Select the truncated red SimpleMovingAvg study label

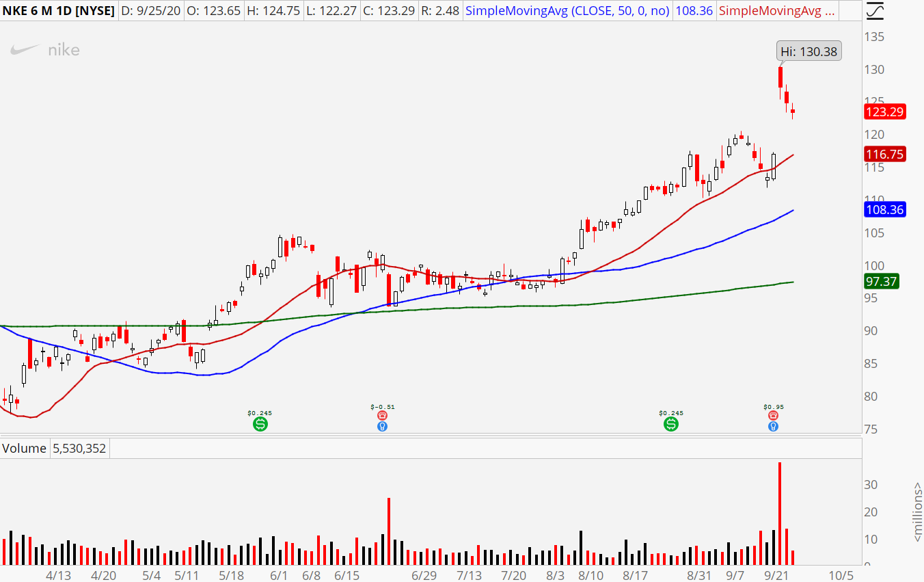(x=777, y=11)
